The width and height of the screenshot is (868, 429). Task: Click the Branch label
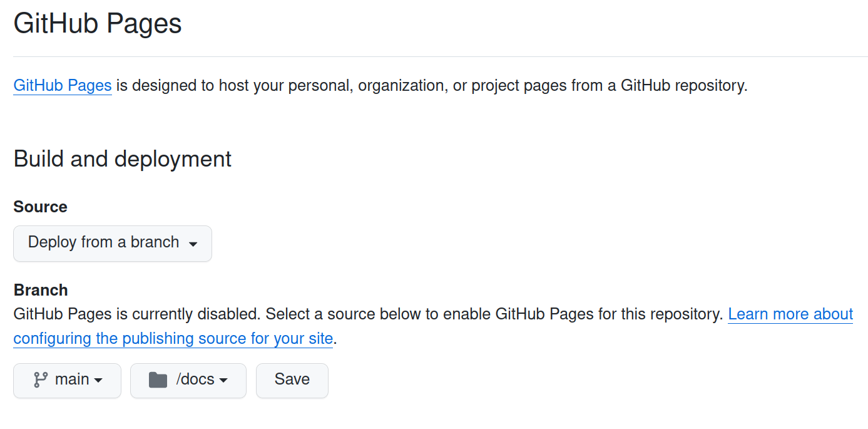pos(41,290)
